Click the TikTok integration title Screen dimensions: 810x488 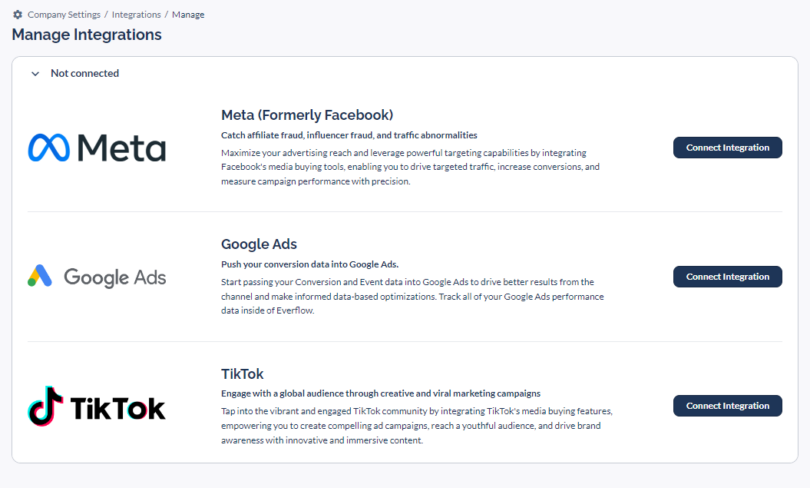click(242, 374)
